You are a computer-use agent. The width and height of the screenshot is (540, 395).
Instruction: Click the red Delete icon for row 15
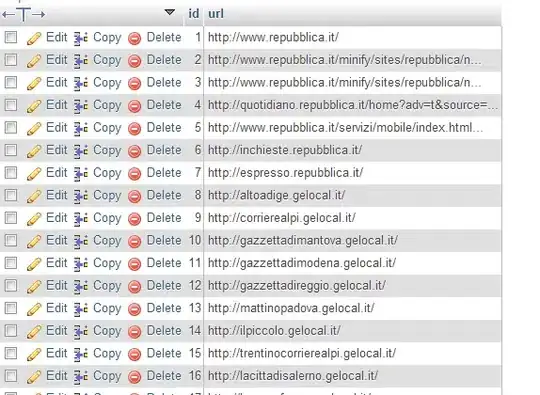click(134, 354)
